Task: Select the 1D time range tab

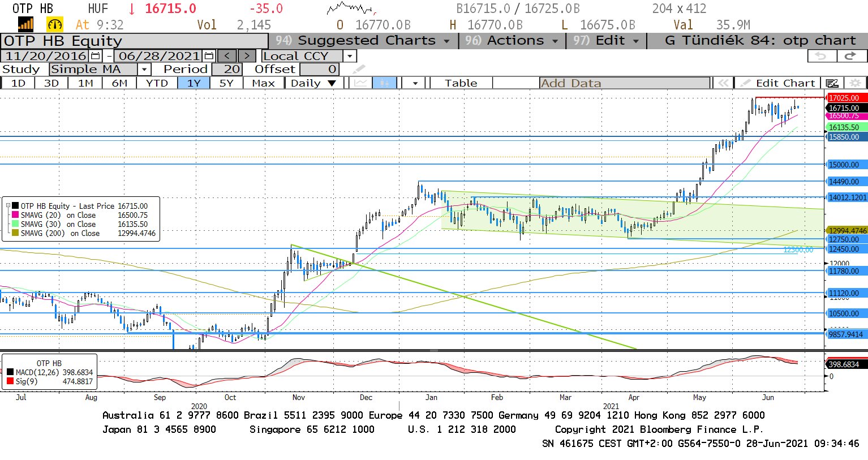Action: (18, 83)
